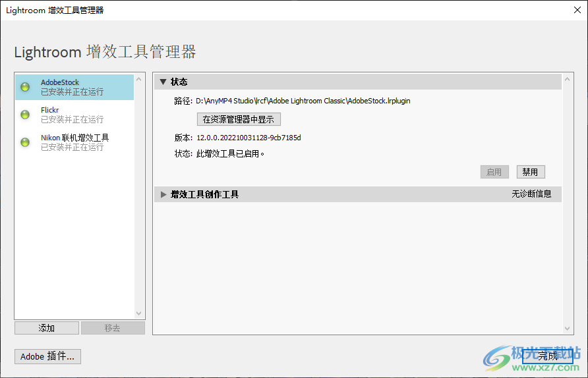Image resolution: width=588 pixels, height=378 pixels.
Task: Click the 无诊断信息 text
Action: (x=531, y=194)
